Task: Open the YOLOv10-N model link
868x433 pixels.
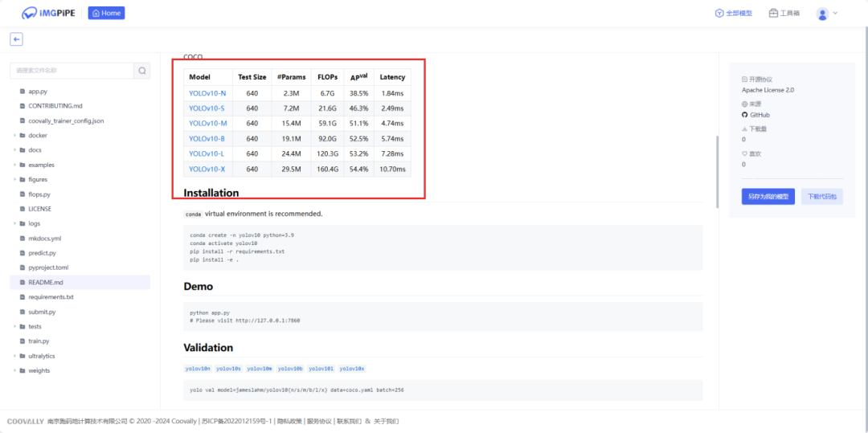Action: click(207, 93)
